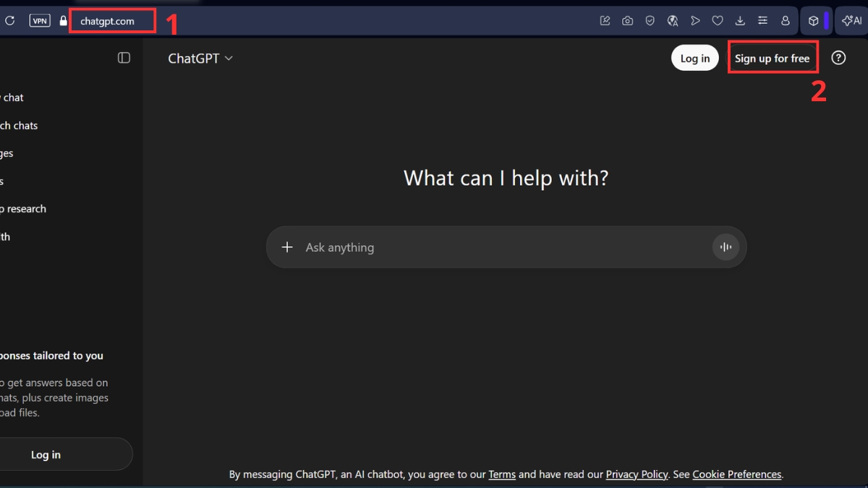This screenshot has width=868, height=488.
Task: Open the downloads icon
Action: (x=740, y=21)
